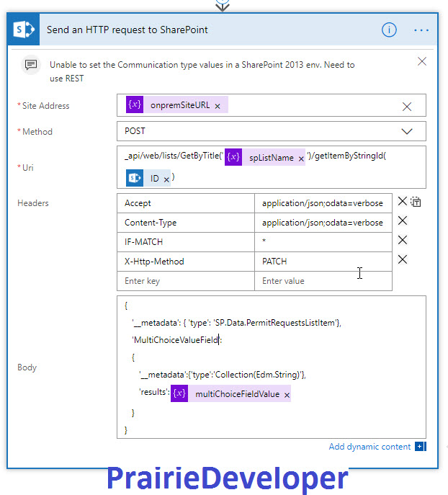
Task: Click the SP.Data.PermitRequestsListItem body line
Action: tap(237, 323)
